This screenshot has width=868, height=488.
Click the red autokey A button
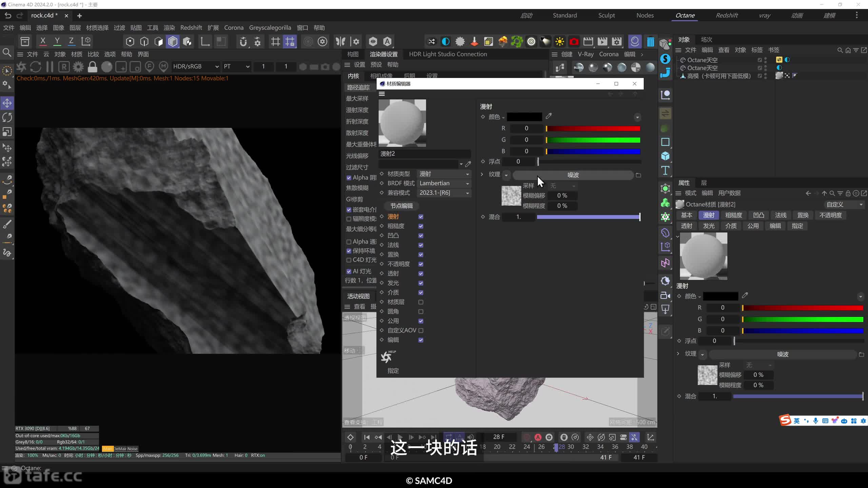point(538,437)
